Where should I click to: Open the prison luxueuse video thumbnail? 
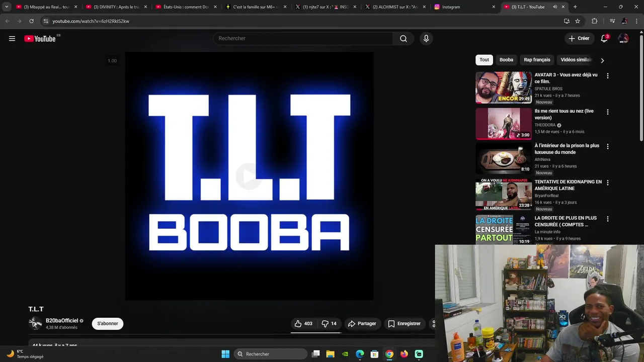(504, 158)
